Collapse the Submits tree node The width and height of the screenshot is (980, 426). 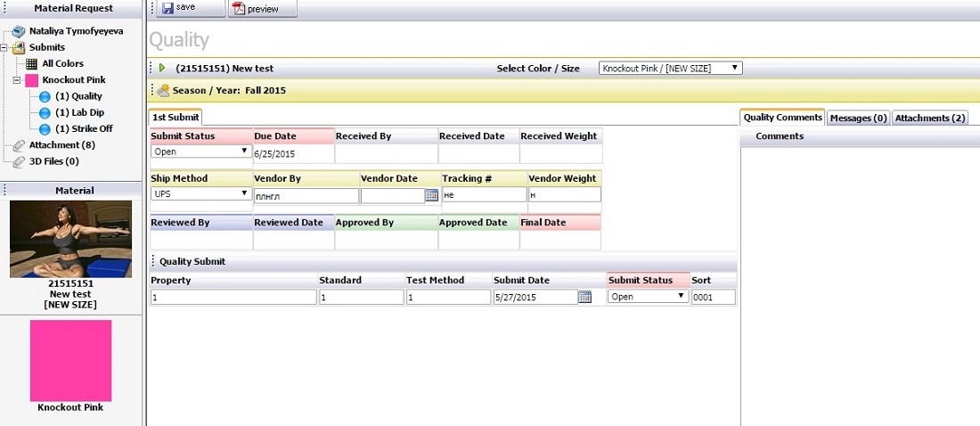4,47
